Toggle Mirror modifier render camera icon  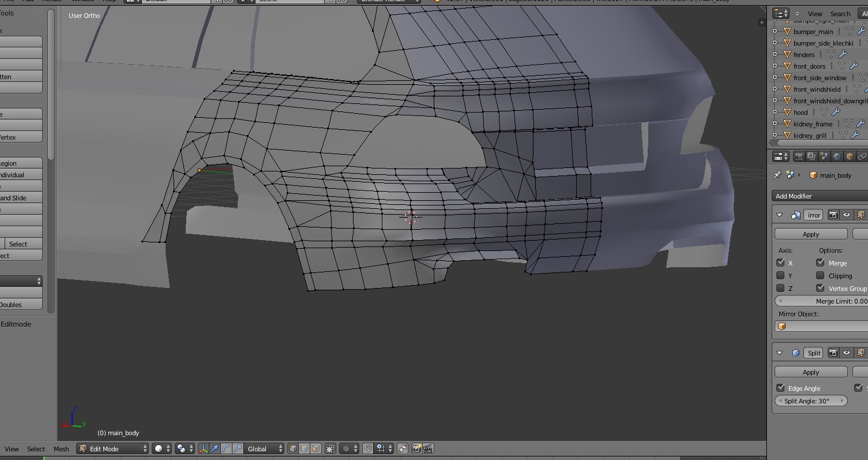pyautogui.click(x=833, y=215)
